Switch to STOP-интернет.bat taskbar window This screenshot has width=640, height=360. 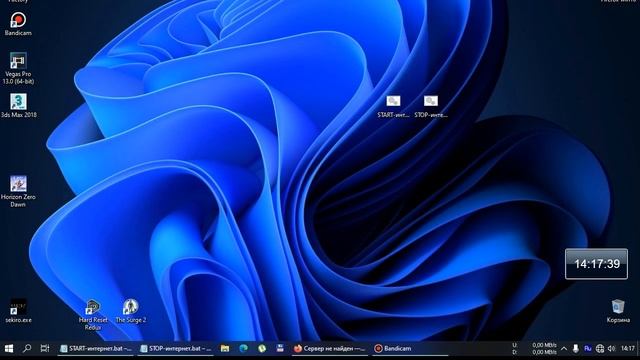pos(176,348)
